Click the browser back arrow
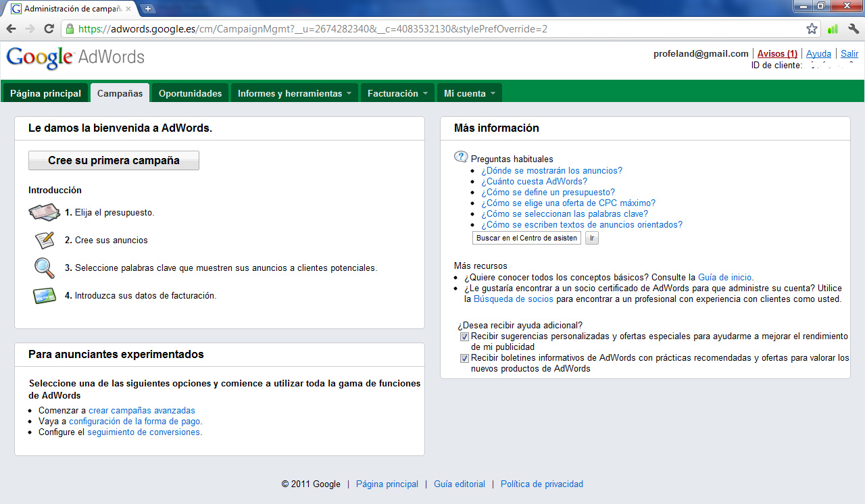This screenshot has height=504, width=865. point(11,29)
